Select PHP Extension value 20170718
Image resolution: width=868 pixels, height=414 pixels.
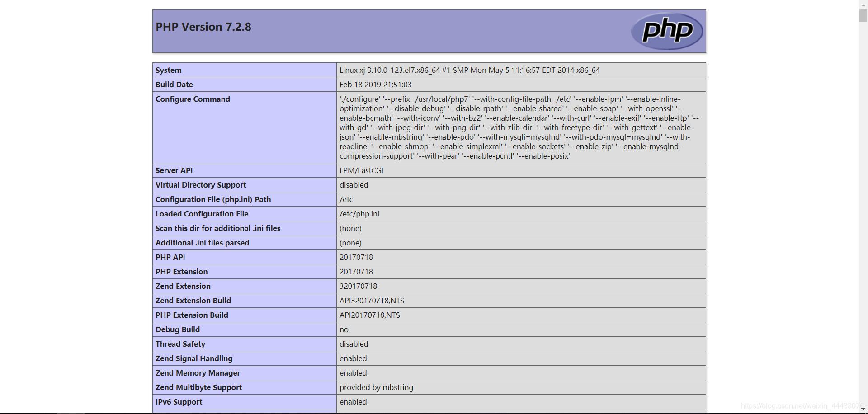pyautogui.click(x=356, y=272)
